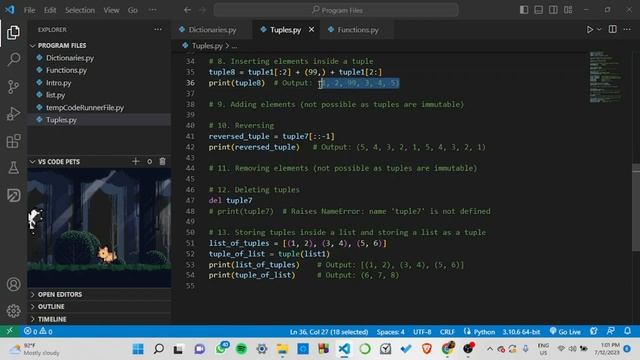Open Windows Start menu on taskbar

[138, 349]
